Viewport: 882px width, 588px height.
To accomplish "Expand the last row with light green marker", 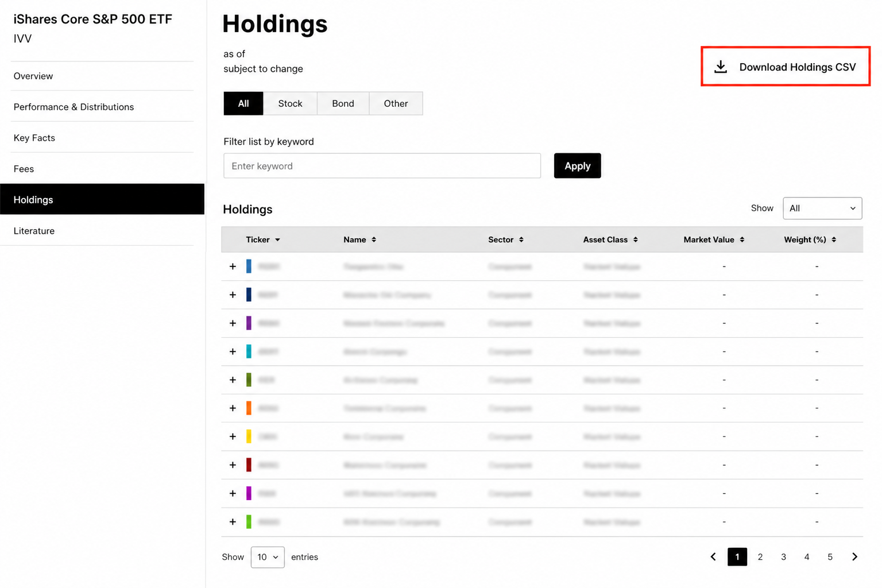I will (x=233, y=522).
